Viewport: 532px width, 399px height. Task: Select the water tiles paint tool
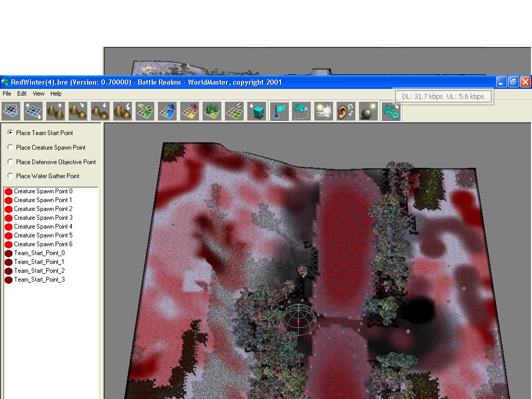pos(168,111)
